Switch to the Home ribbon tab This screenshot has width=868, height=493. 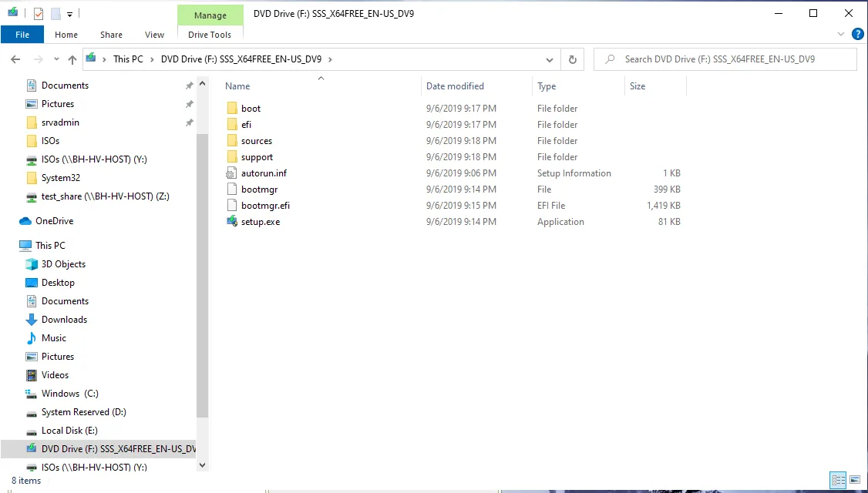tap(66, 35)
